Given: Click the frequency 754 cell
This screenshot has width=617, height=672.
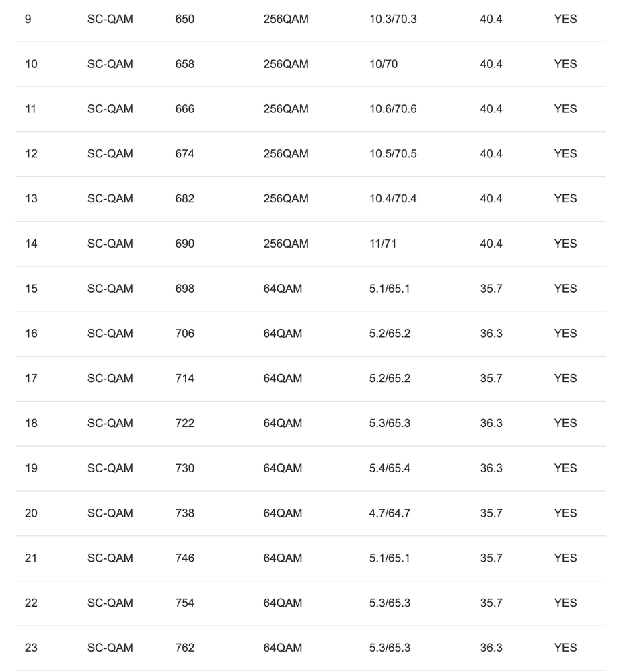Looking at the screenshot, I should point(184,603).
